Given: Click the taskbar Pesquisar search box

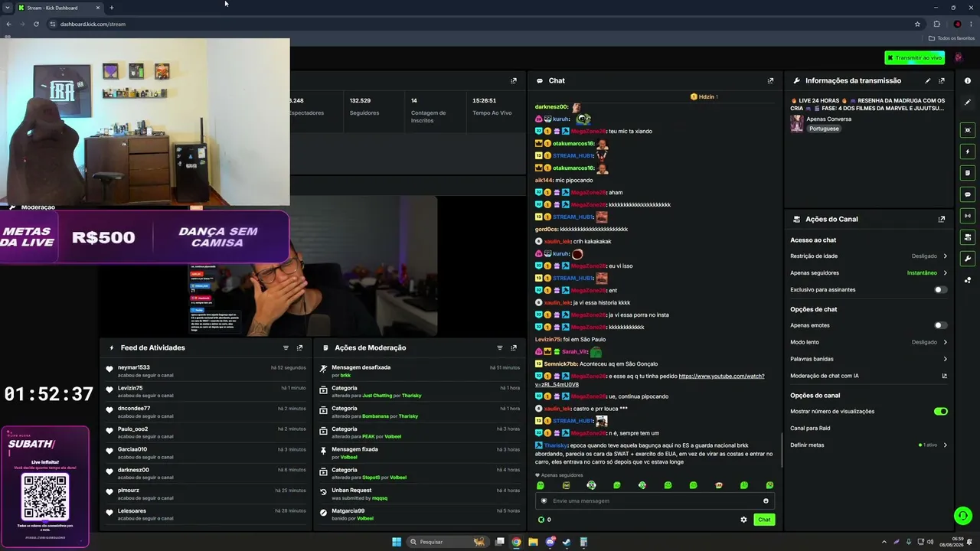Looking at the screenshot, I should coord(447,542).
